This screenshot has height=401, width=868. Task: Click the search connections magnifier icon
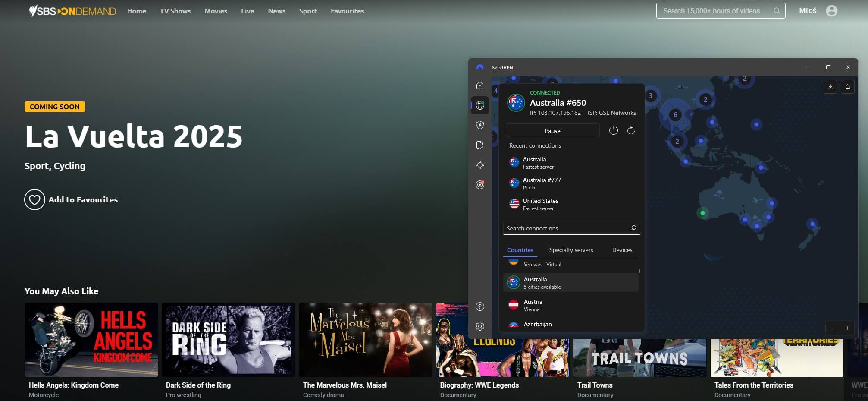point(633,228)
